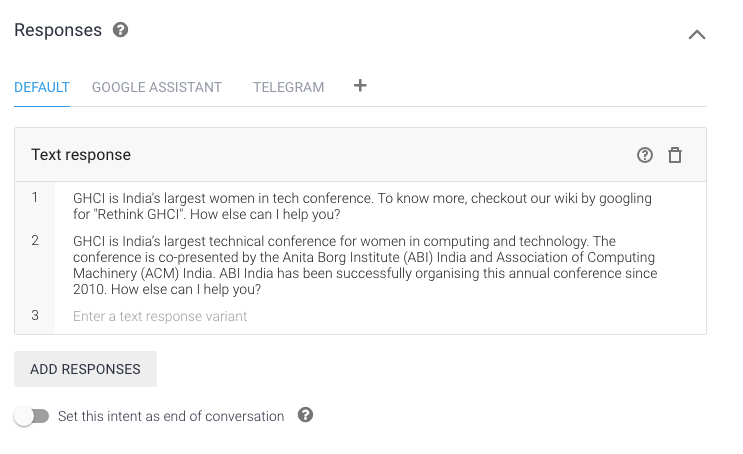Viewport: 743px width, 454px height.
Task: Enable the end of conversation toggle
Action: [32, 416]
